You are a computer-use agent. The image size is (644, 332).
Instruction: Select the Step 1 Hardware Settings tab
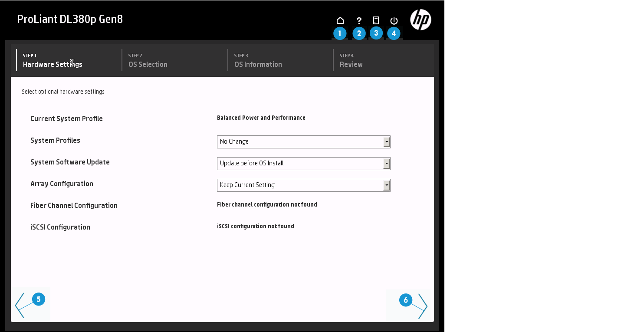pyautogui.click(x=69, y=60)
